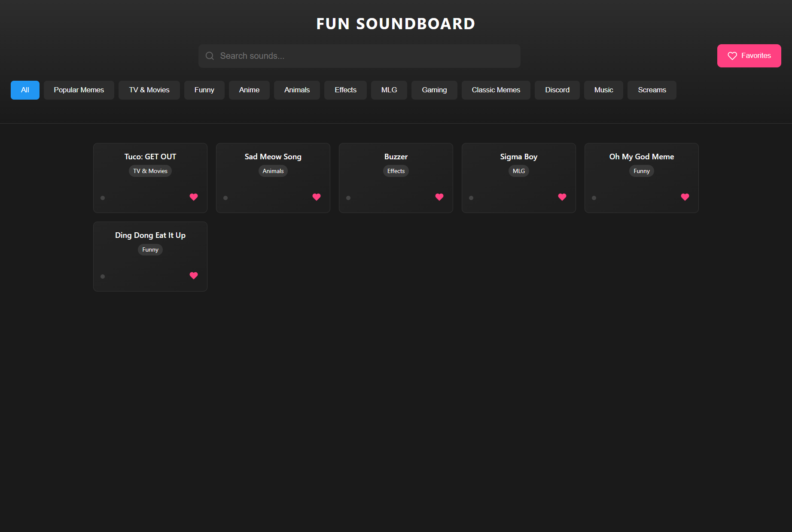Click into the search sounds field
This screenshot has width=792, height=532.
point(359,56)
